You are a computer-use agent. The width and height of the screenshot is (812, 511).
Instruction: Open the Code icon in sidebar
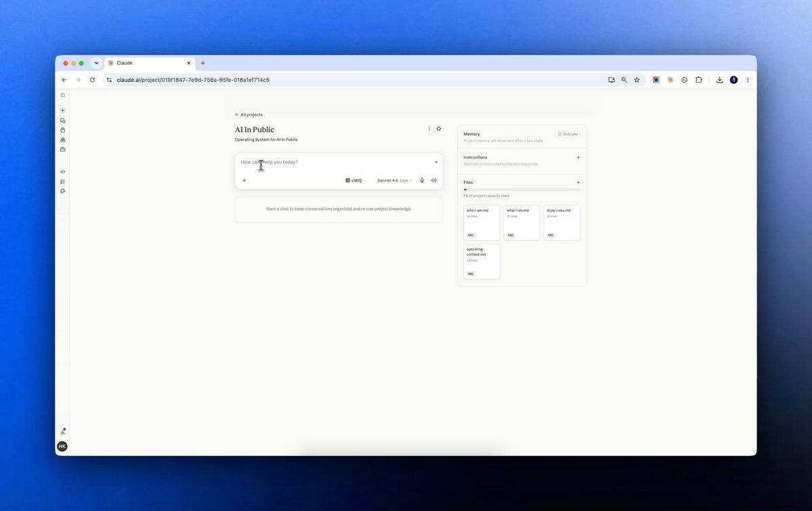pos(63,171)
